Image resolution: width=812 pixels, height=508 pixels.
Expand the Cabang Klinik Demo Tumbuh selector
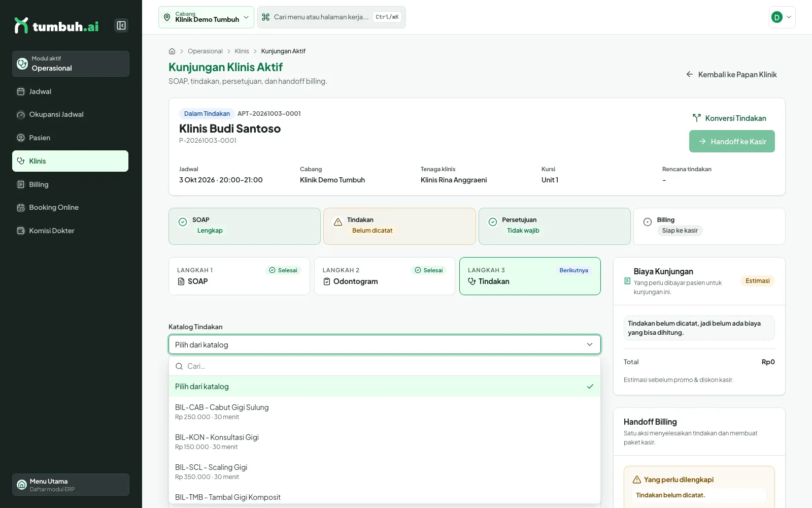206,17
